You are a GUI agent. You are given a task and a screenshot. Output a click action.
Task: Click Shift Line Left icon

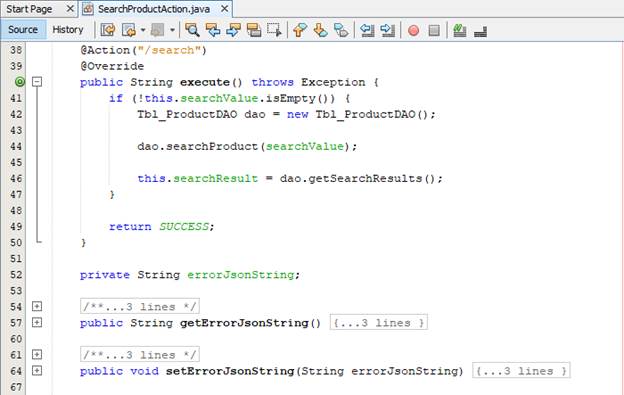click(367, 30)
